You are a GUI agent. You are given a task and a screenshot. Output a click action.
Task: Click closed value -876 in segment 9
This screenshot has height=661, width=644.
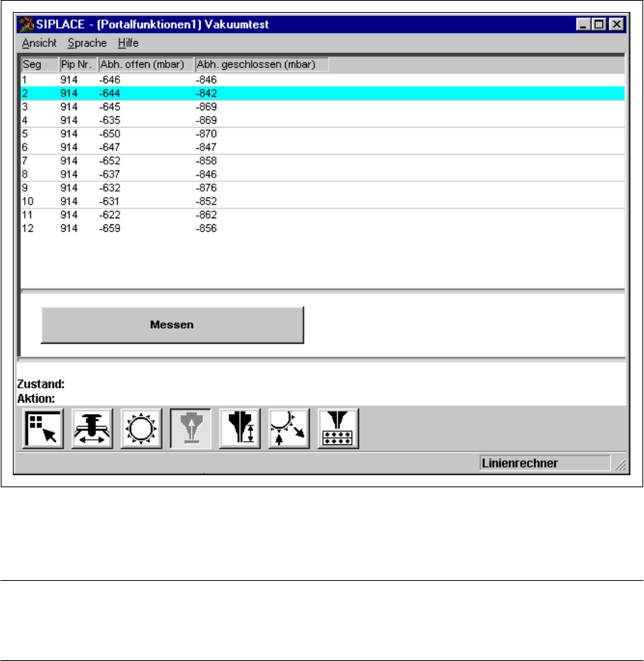206,187
